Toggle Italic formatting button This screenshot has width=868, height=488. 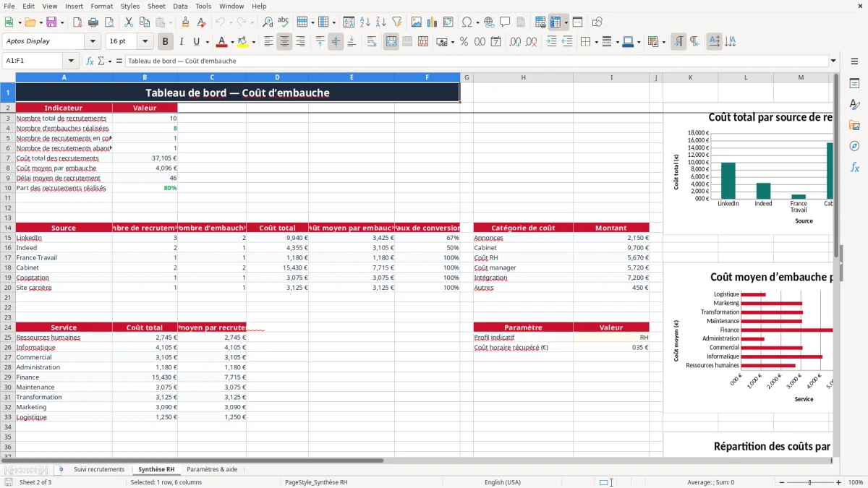[181, 42]
